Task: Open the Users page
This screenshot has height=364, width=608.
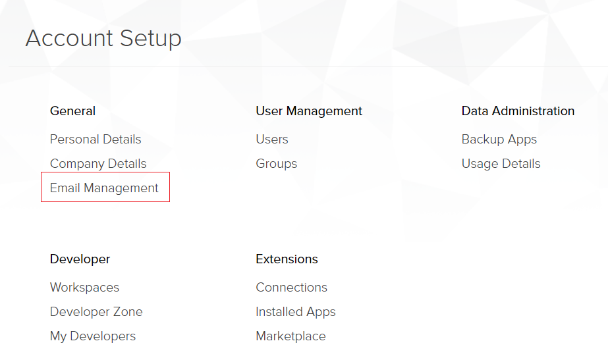Action: click(272, 139)
